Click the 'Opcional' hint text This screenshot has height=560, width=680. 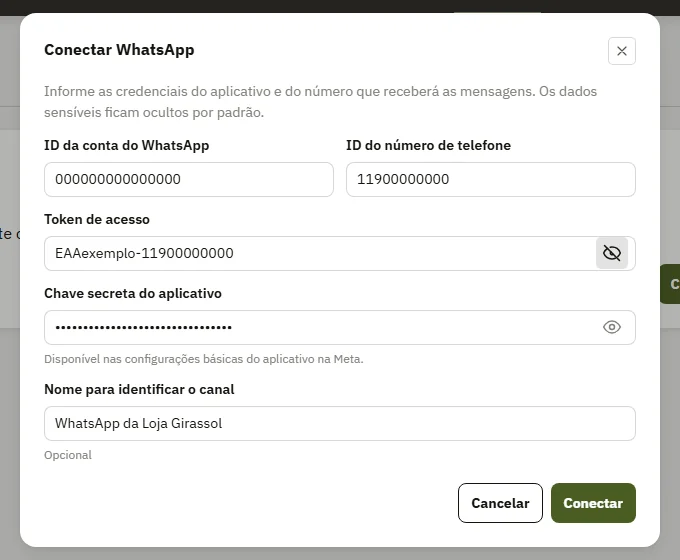point(68,455)
